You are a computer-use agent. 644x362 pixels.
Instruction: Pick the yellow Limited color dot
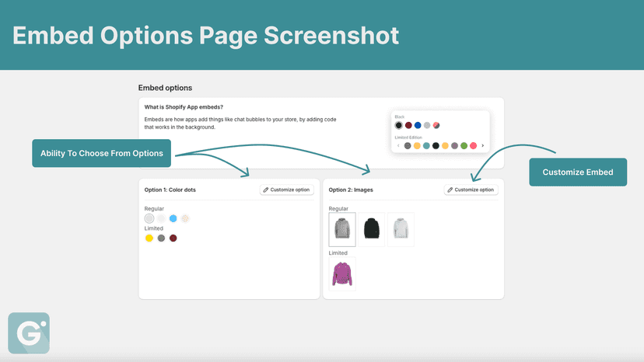point(149,238)
